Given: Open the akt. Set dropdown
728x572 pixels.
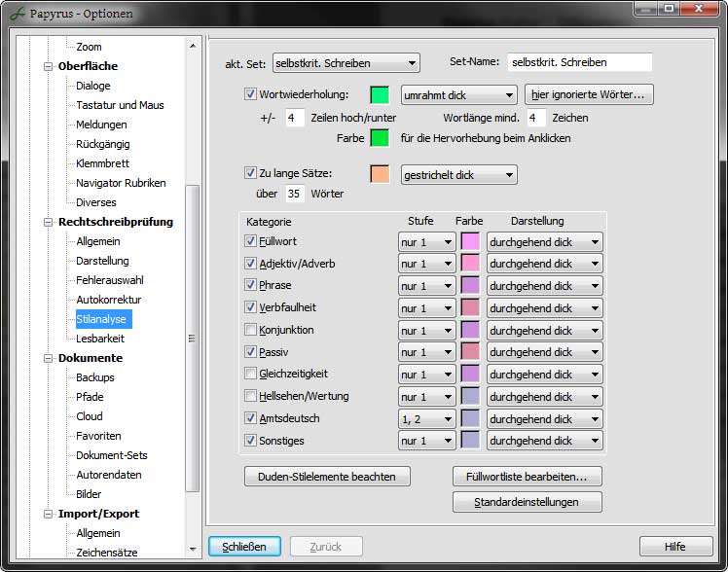Looking at the screenshot, I should [x=346, y=63].
